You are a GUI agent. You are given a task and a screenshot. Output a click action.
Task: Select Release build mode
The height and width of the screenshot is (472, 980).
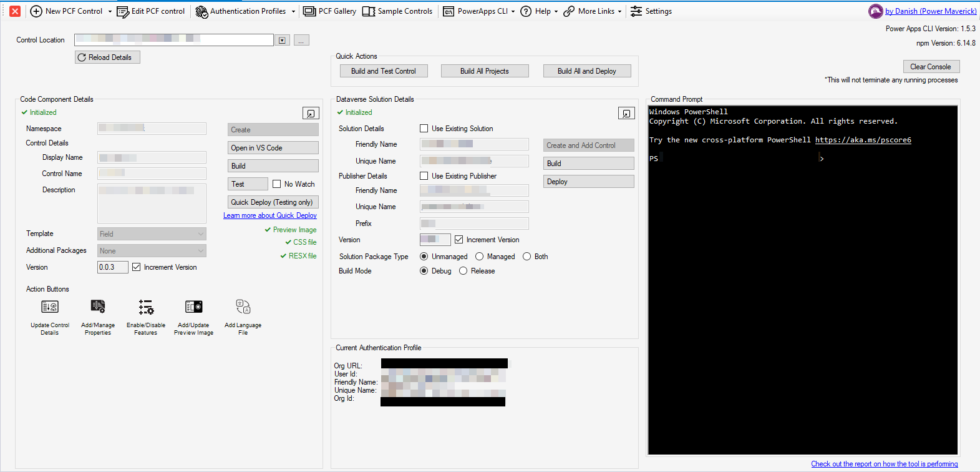point(463,271)
